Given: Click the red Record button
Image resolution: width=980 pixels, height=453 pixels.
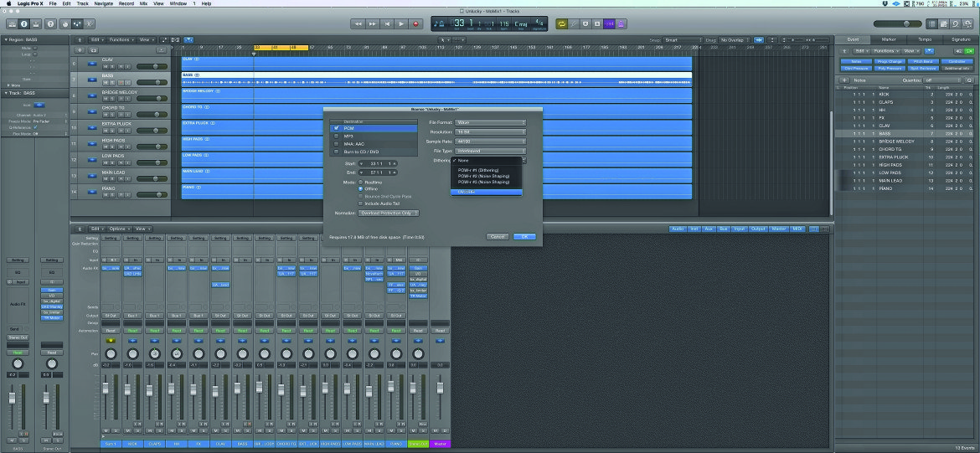Looking at the screenshot, I should [x=416, y=23].
